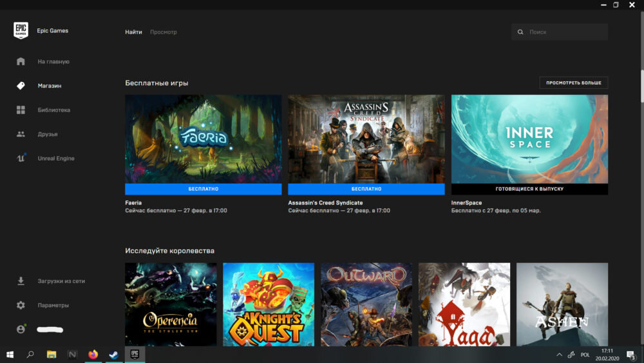The width and height of the screenshot is (644, 363).
Task: Open the home icon 'На главную'
Action: 21,61
